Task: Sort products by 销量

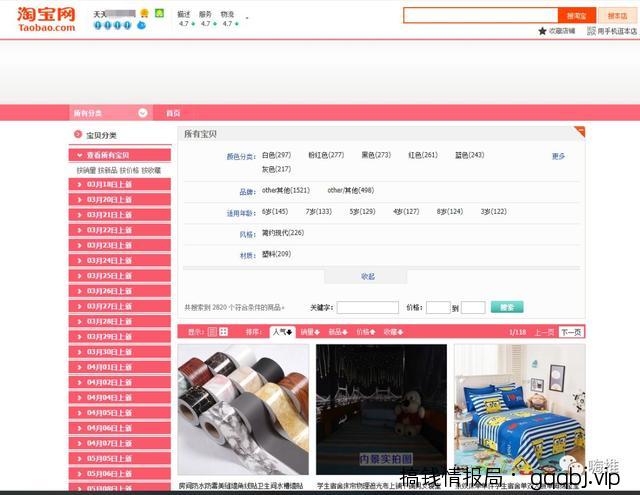Action: pos(310,332)
